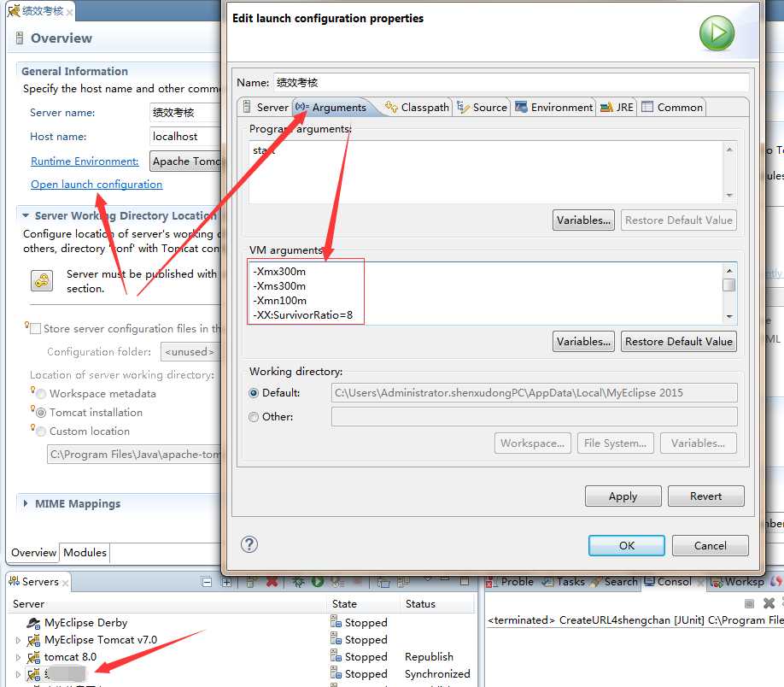The height and width of the screenshot is (687, 784).
Task: Click Variables button under Program arguments
Action: click(x=583, y=220)
